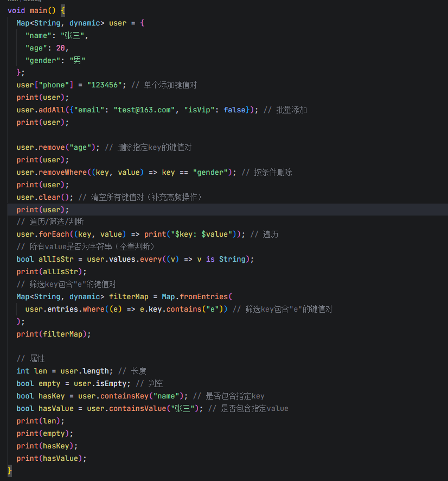Click the main function name in declaration
The image size is (448, 481).
coord(39,10)
